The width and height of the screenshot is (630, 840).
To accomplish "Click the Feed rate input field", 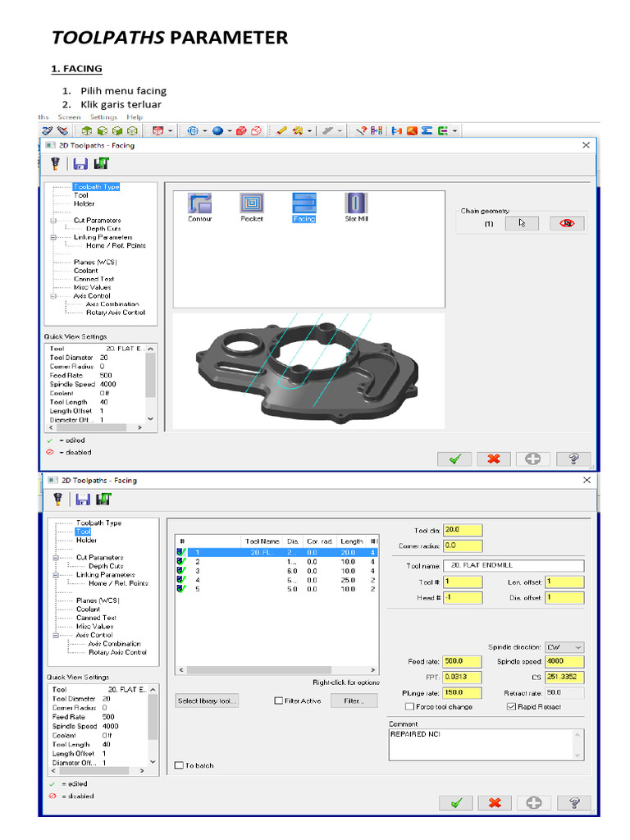I will coord(463,662).
